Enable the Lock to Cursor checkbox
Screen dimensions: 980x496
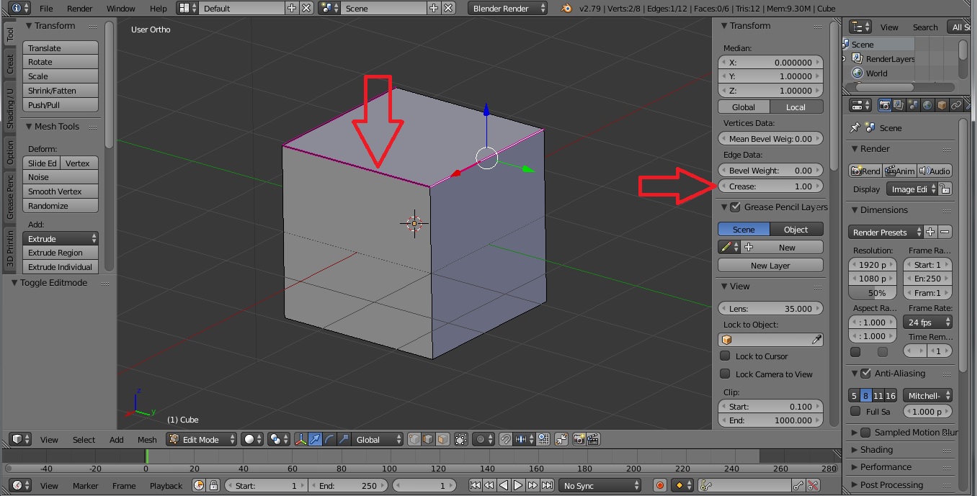coord(725,356)
